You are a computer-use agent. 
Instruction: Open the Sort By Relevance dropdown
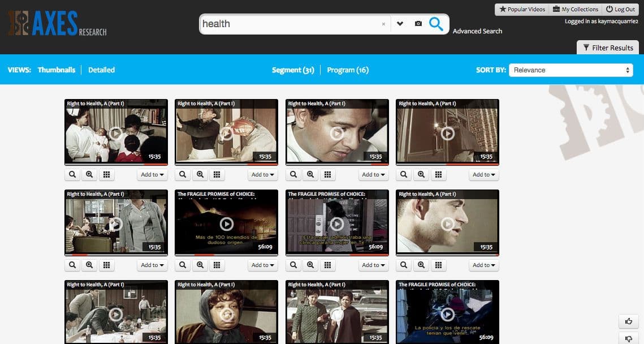pyautogui.click(x=571, y=70)
